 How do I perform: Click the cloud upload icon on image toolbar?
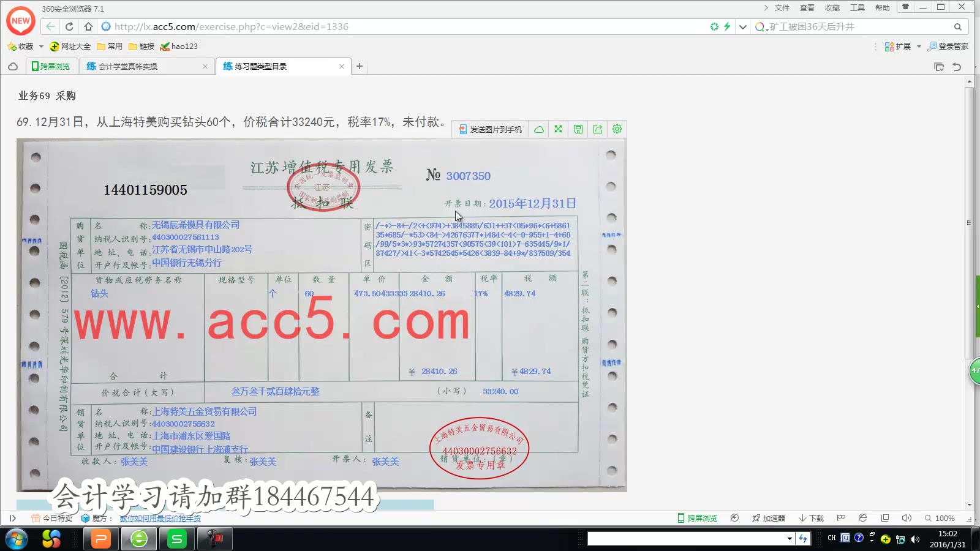point(538,129)
